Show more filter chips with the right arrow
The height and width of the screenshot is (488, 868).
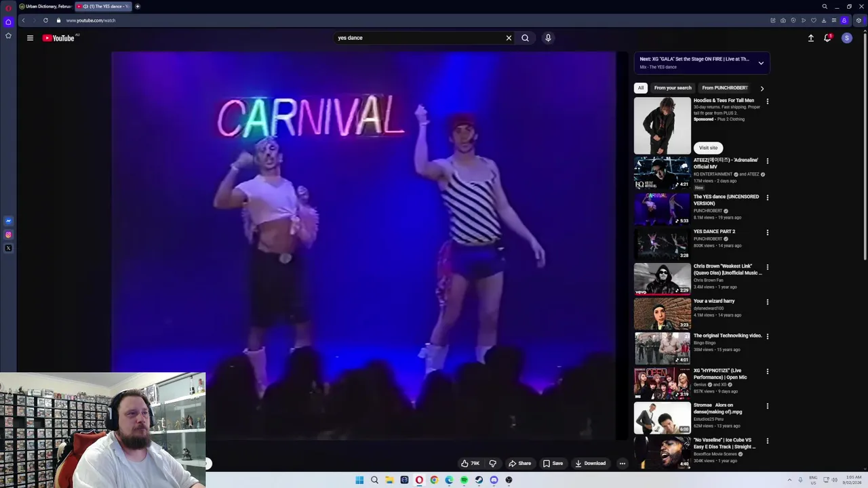pos(762,88)
